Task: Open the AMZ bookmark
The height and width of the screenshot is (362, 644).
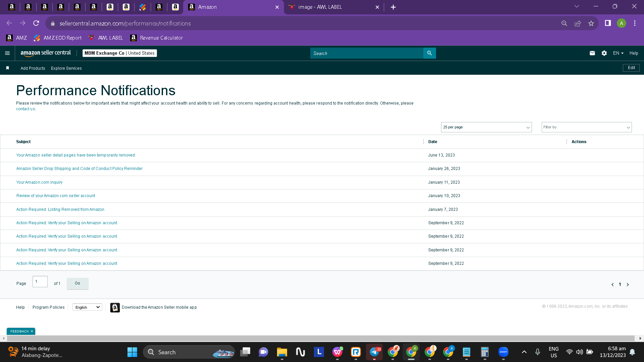Action: pos(16,38)
